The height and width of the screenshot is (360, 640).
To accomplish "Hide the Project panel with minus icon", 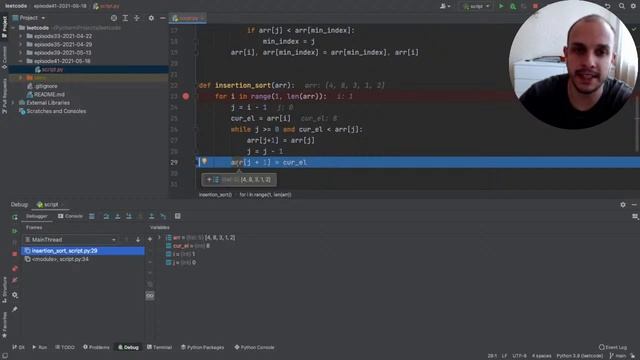I will tap(162, 18).
